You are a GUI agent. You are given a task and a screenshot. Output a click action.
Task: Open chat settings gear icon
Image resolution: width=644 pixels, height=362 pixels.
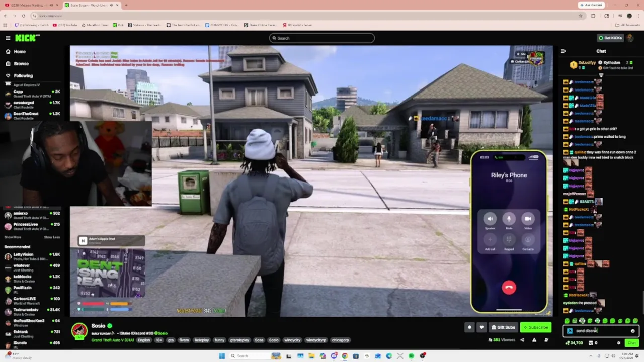point(619,343)
